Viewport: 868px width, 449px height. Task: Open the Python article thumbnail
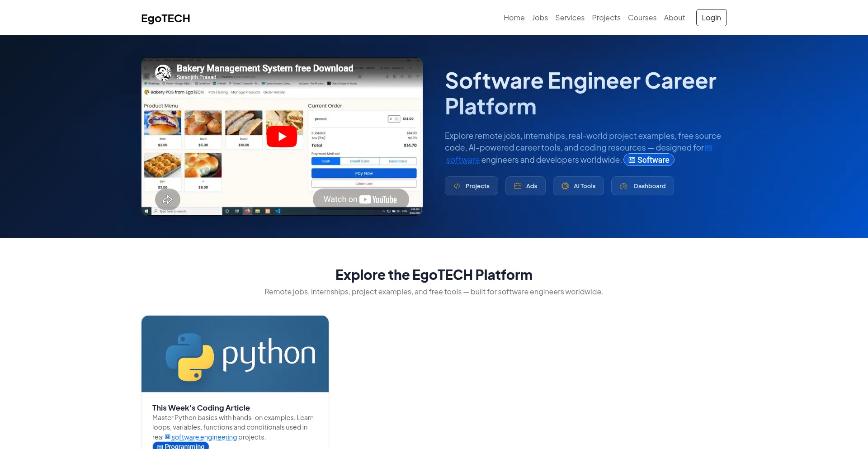[235, 354]
